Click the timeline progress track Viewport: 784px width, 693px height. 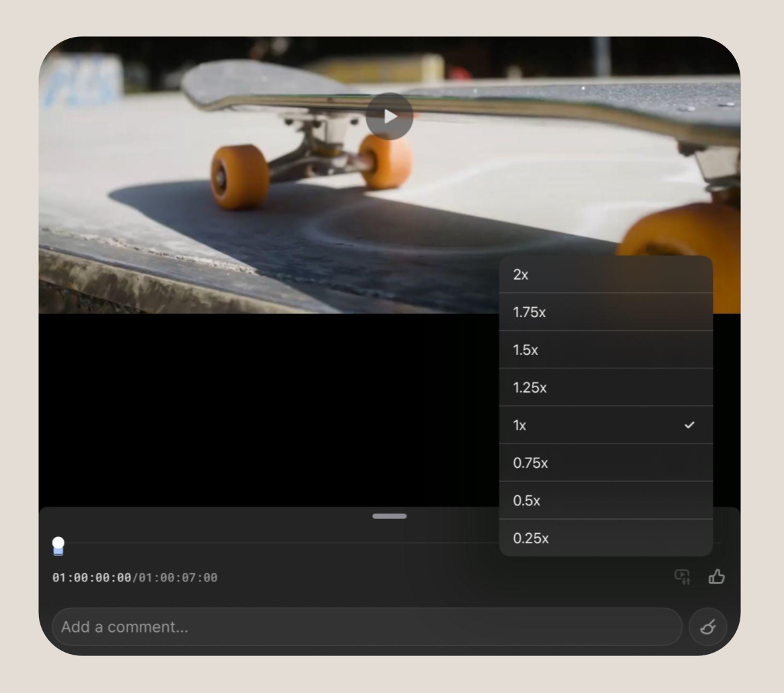269,542
